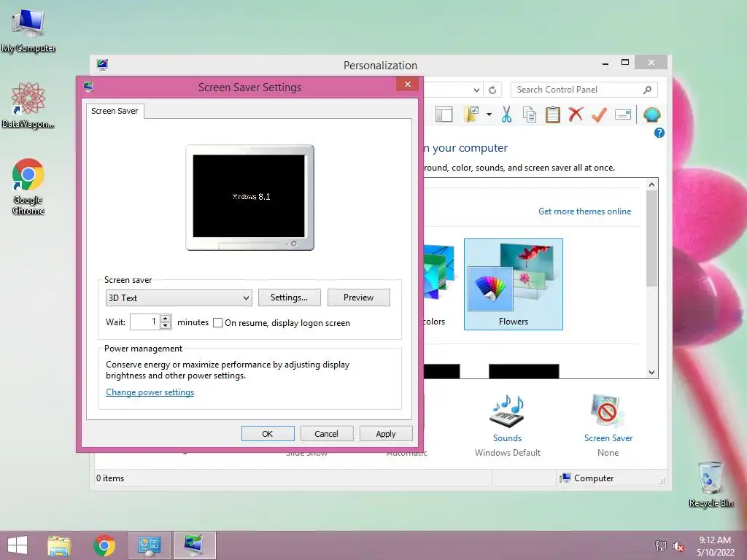
Task: Launch Chrome from the taskbar
Action: (104, 545)
